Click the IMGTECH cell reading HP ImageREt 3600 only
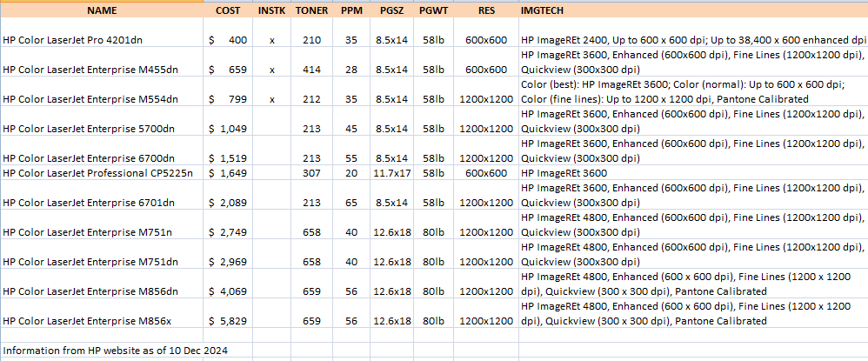This screenshot has width=868, height=361. [x=693, y=173]
